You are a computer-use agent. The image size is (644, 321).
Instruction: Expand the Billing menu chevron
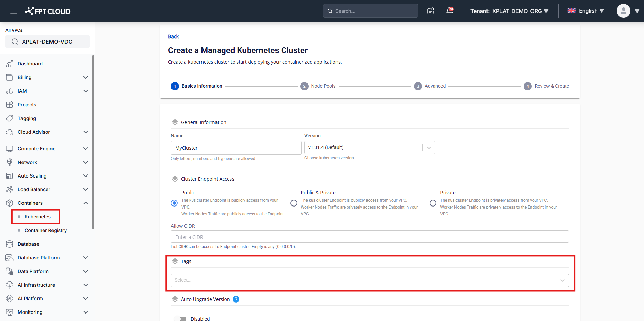point(86,77)
